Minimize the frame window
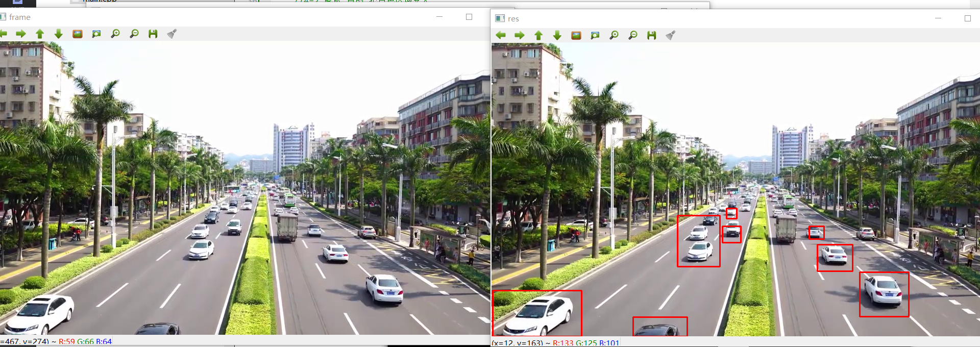 point(439,17)
